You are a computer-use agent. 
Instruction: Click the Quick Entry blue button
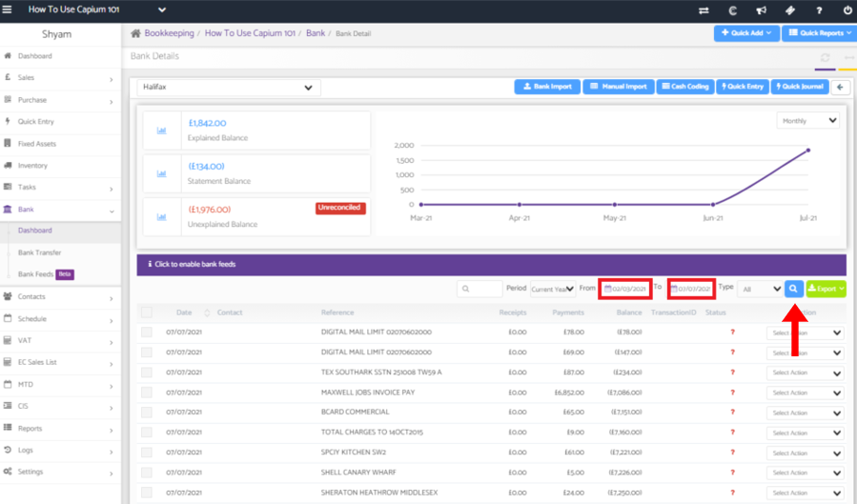tap(743, 87)
